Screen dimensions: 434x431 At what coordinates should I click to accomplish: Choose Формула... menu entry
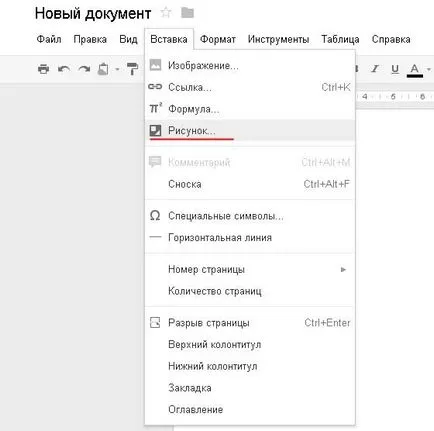pyautogui.click(x=250, y=109)
